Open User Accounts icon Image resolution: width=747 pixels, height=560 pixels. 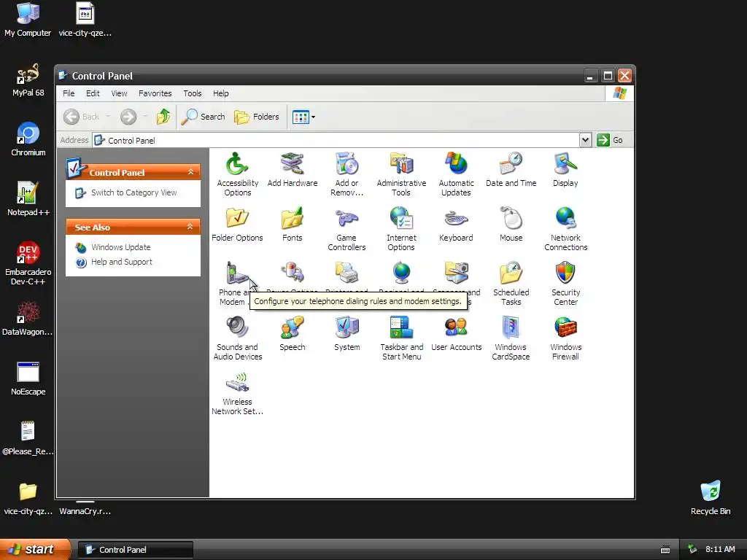click(x=456, y=328)
